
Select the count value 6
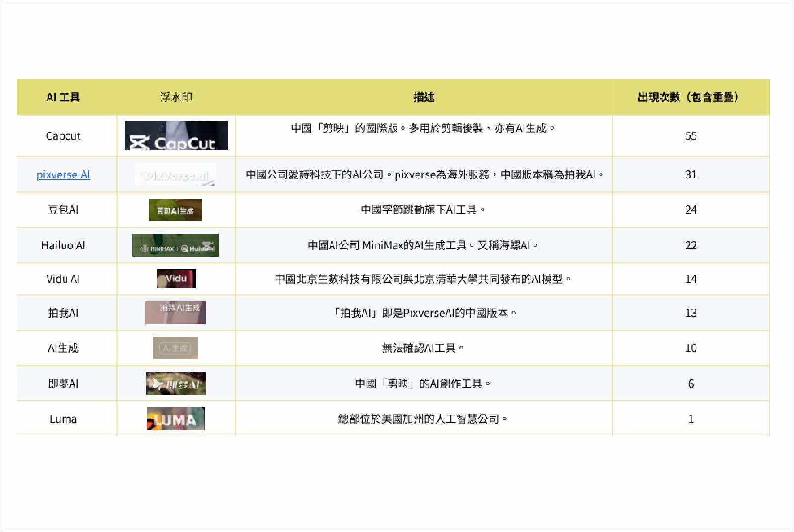[691, 384]
